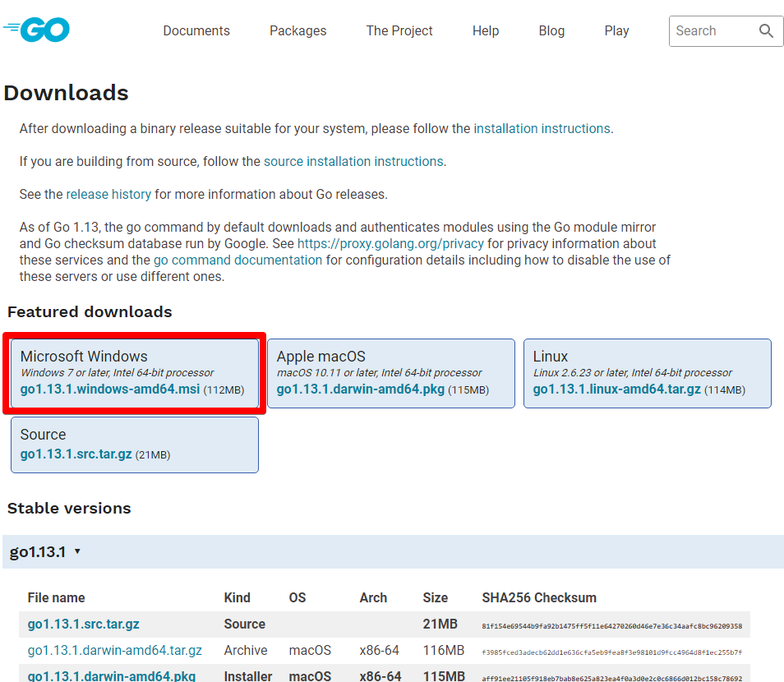
Task: Click the Arch column header
Action: click(373, 597)
